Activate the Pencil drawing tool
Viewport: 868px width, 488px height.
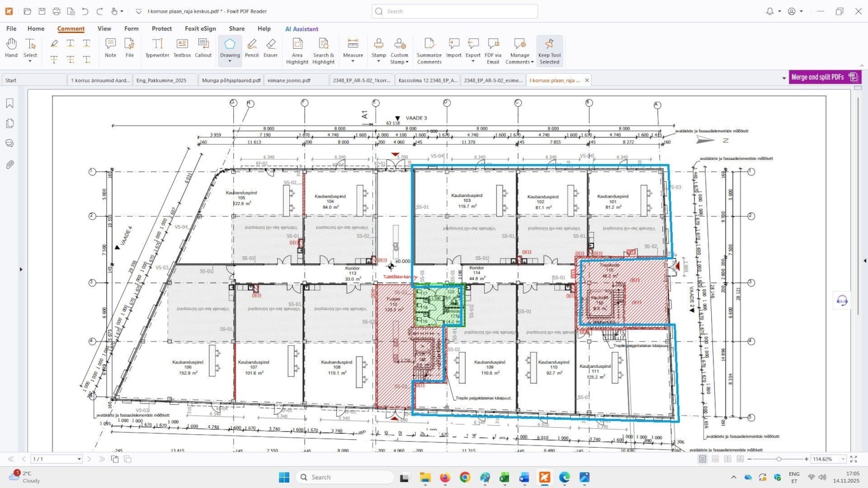click(251, 48)
